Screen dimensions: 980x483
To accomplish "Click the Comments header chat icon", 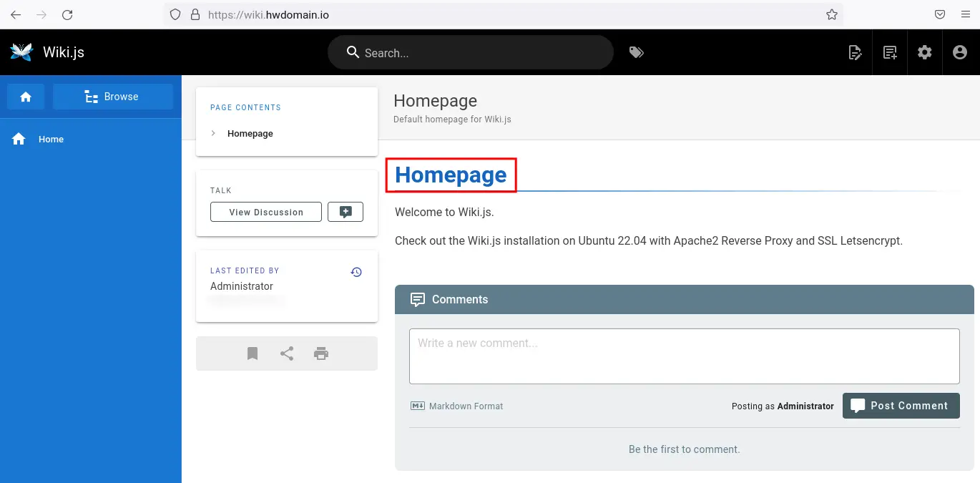I will (418, 300).
